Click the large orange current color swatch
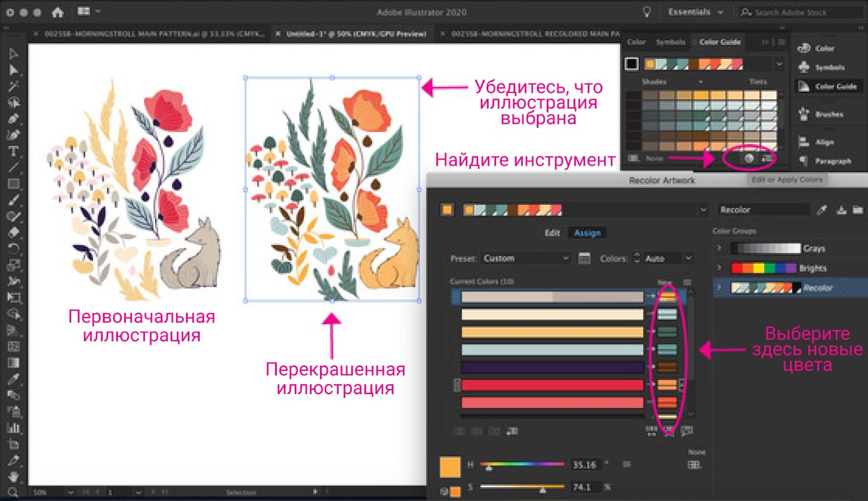The height and width of the screenshot is (501, 868). pos(450,466)
